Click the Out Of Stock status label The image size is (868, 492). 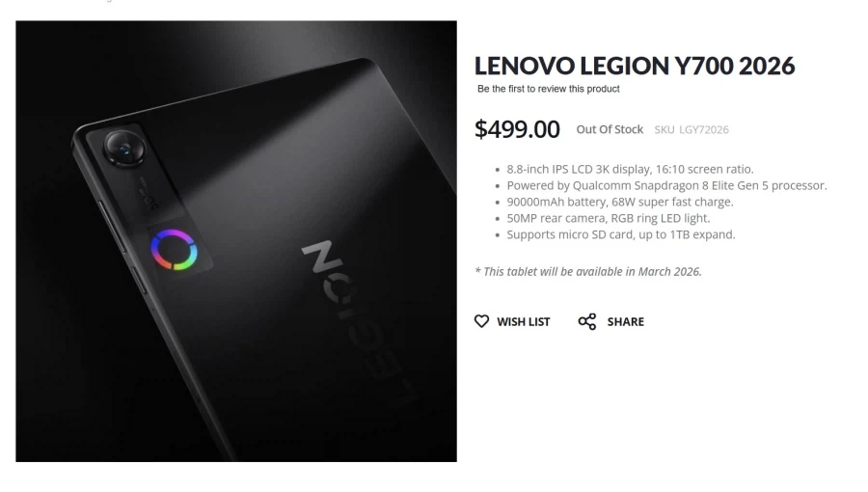[610, 129]
